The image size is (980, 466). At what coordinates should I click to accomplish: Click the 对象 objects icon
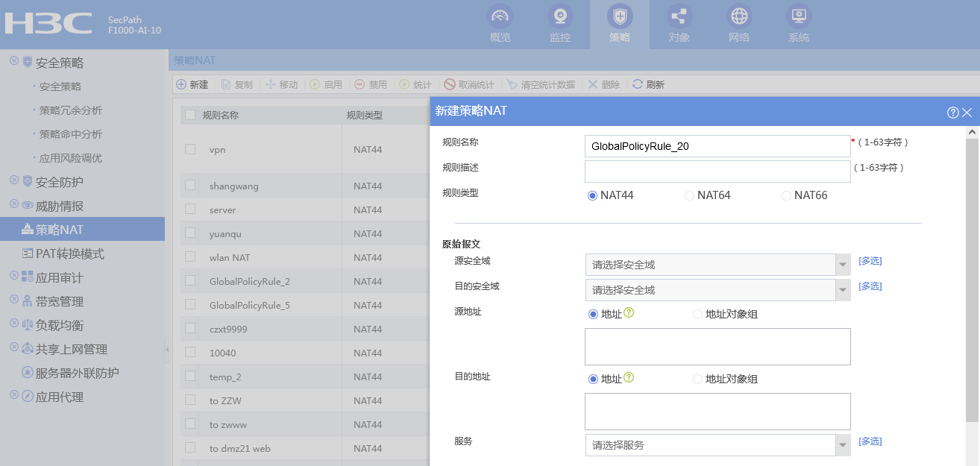[x=679, y=16]
